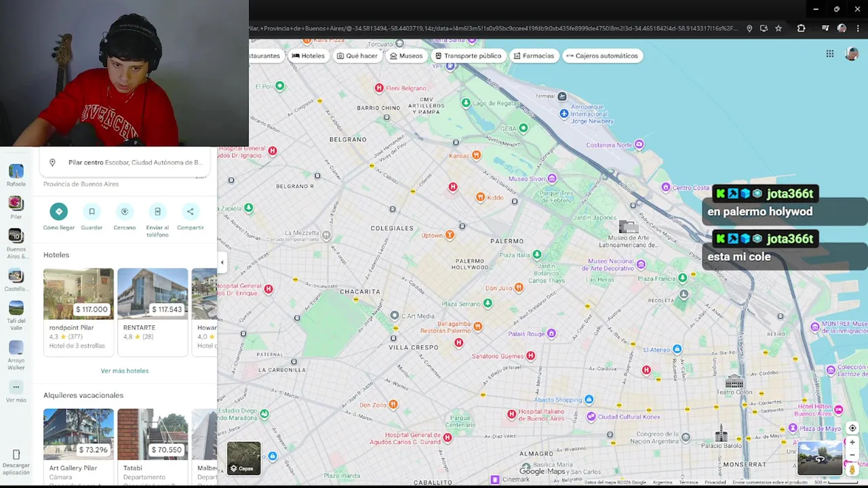Click the Términos footer link
This screenshot has height=488, width=868.
[688, 483]
